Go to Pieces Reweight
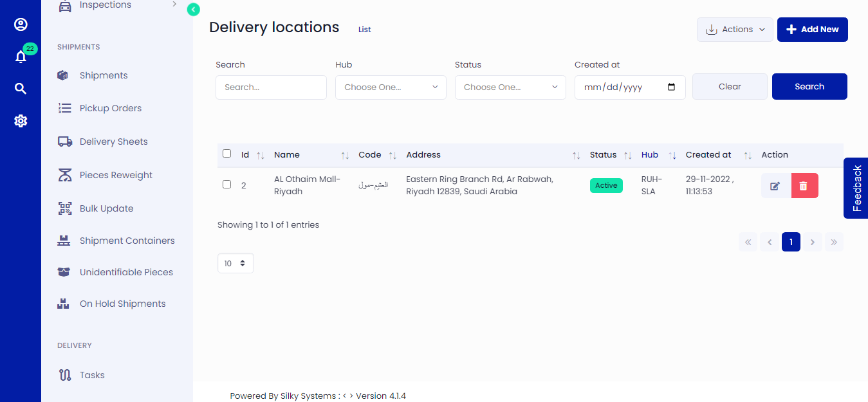This screenshot has width=868, height=402. [115, 174]
